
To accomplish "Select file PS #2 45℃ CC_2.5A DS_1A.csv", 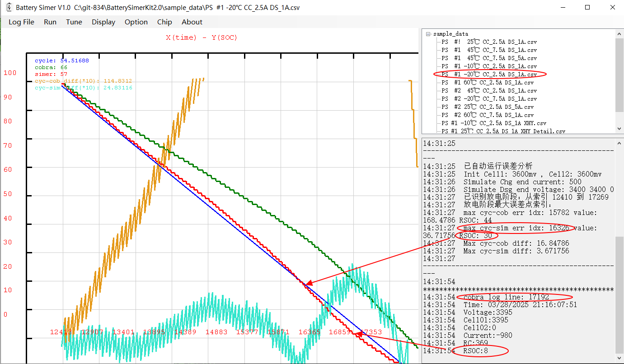I will click(x=489, y=91).
